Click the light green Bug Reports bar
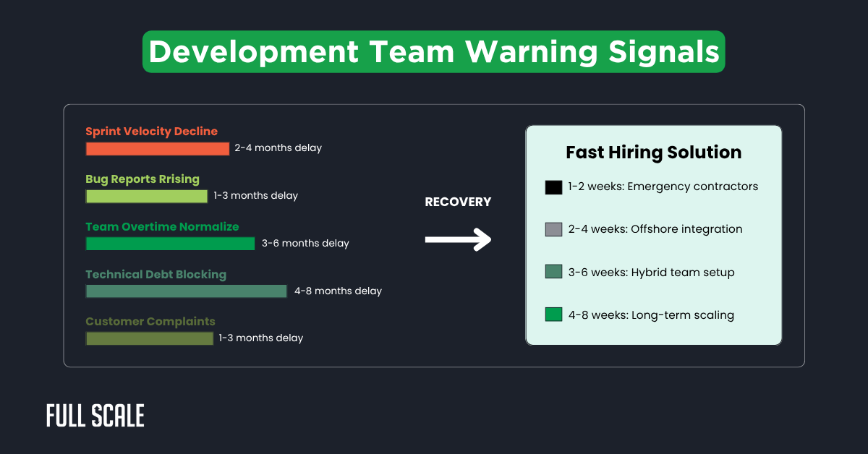The image size is (868, 454). [146, 196]
